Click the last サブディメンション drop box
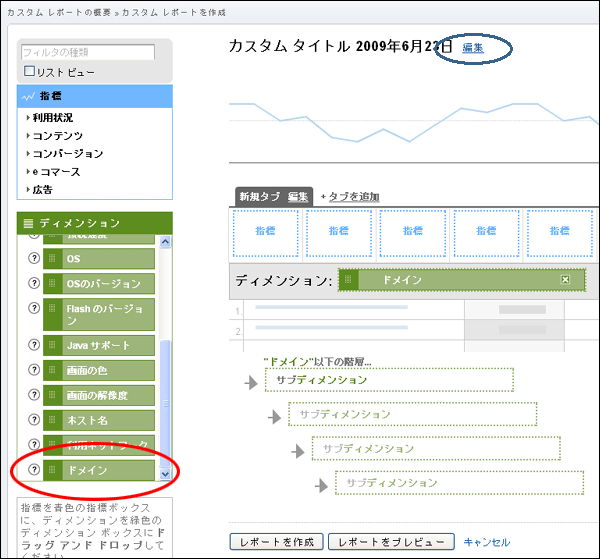Viewport: 600px width, 559px height. click(x=460, y=482)
